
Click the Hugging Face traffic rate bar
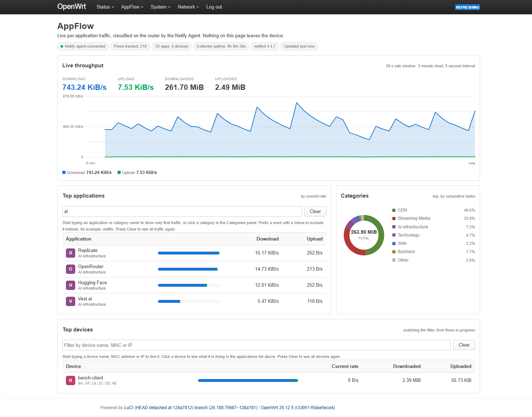pyautogui.click(x=189, y=285)
